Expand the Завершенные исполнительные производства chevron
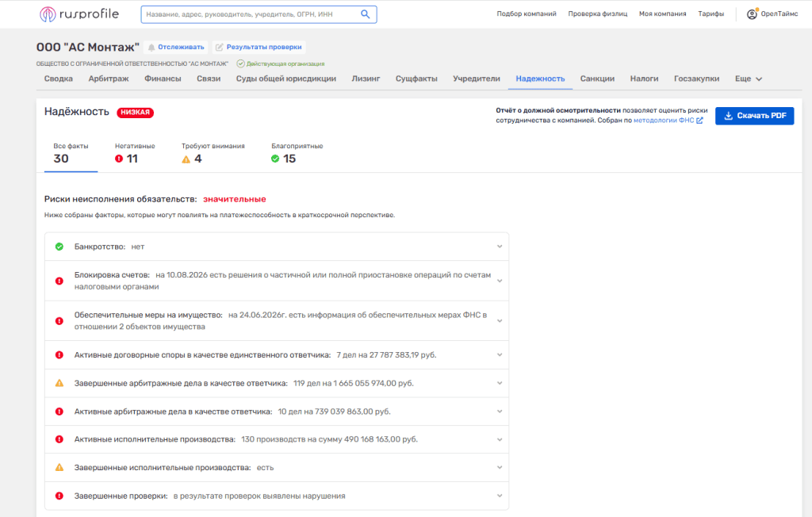 [x=500, y=467]
